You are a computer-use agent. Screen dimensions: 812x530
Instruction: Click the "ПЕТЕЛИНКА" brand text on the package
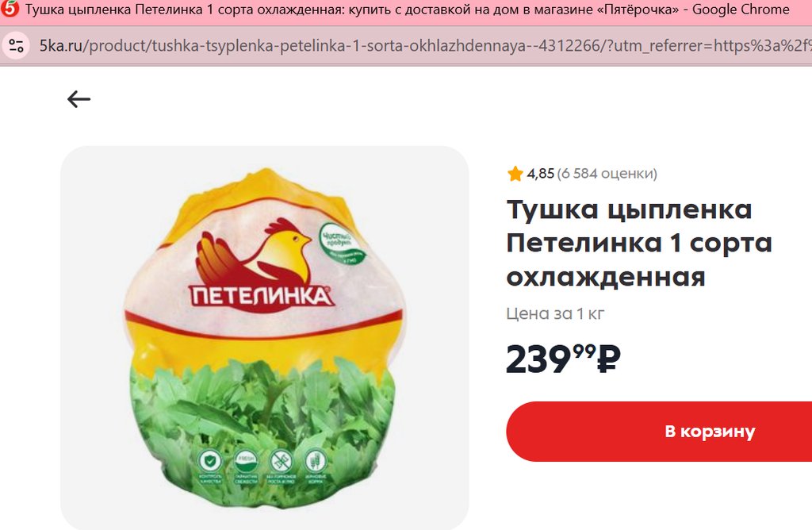260,296
